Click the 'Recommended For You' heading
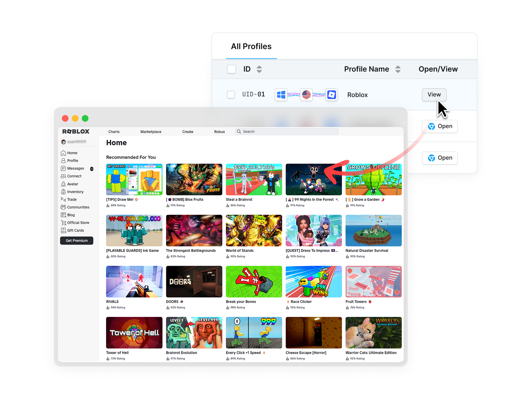The height and width of the screenshot is (399, 532). pos(131,157)
